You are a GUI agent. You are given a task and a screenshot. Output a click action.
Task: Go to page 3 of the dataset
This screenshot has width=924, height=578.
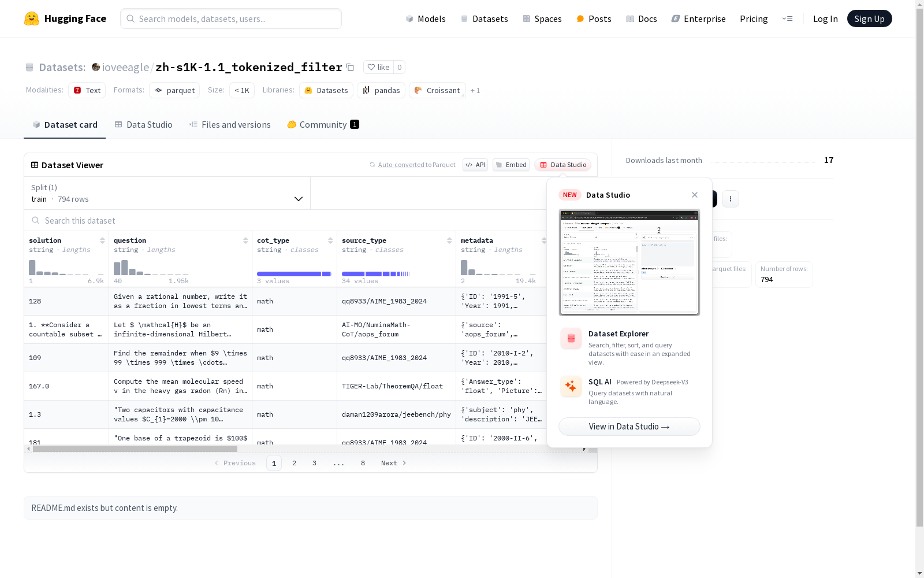click(315, 463)
